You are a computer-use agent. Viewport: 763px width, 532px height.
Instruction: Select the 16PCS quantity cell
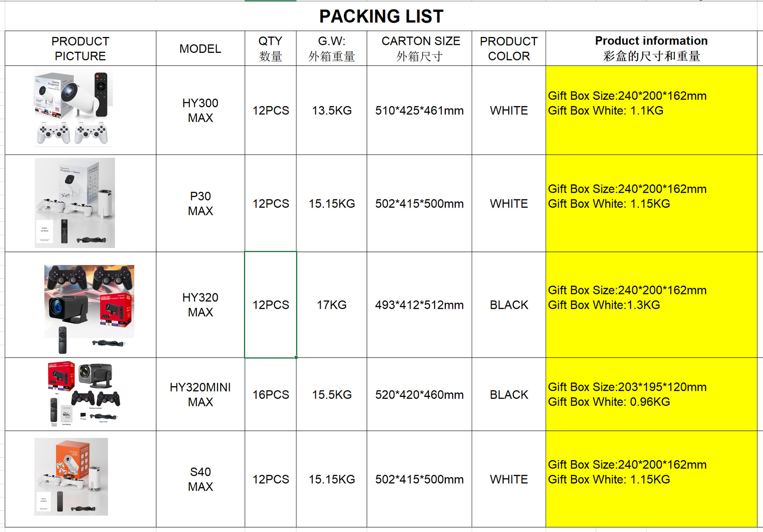[270, 394]
